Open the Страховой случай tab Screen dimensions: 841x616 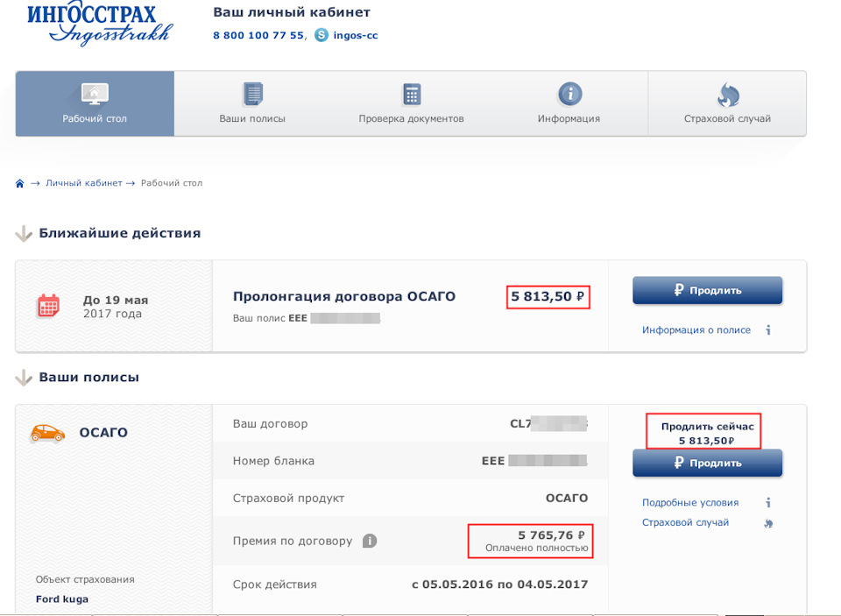pos(727,103)
